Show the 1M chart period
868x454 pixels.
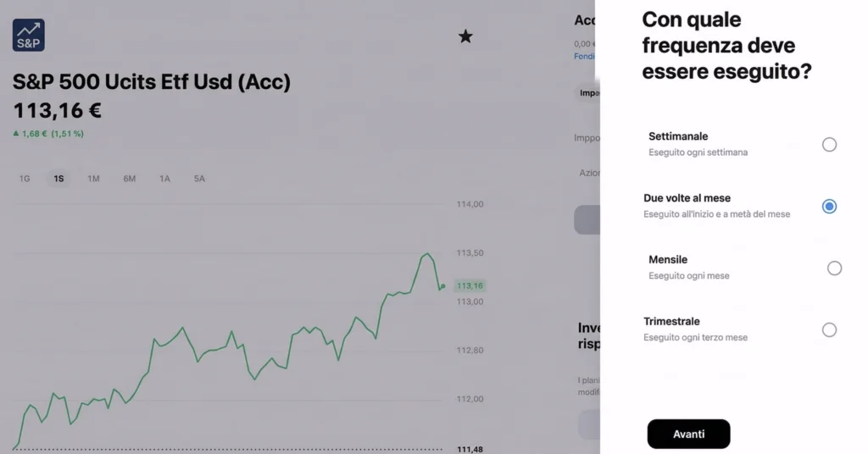click(x=93, y=179)
